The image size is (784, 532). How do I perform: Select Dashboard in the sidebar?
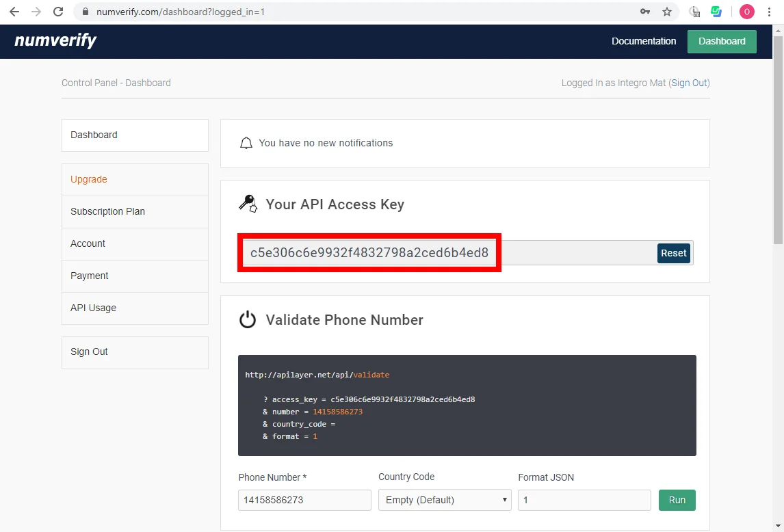tap(135, 135)
